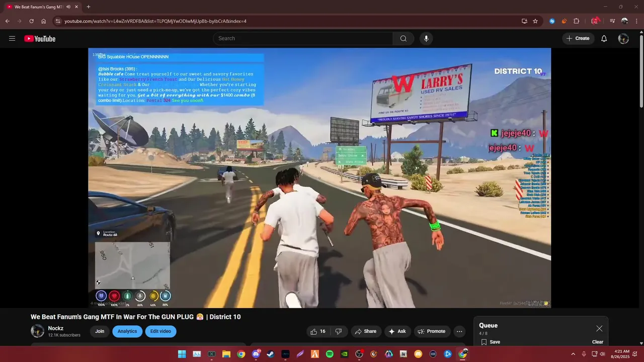Focus the YouTube search field
This screenshot has width=644, height=362.
pyautogui.click(x=303, y=39)
